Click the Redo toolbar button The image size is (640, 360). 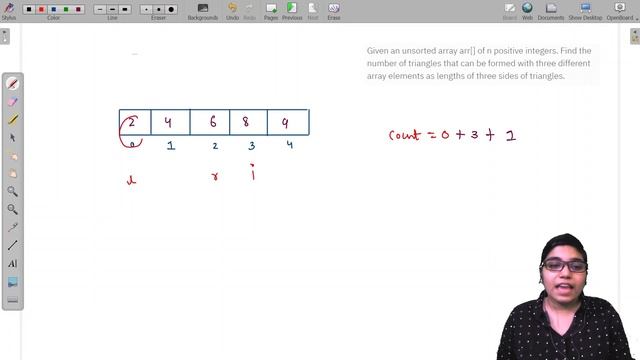click(x=249, y=11)
